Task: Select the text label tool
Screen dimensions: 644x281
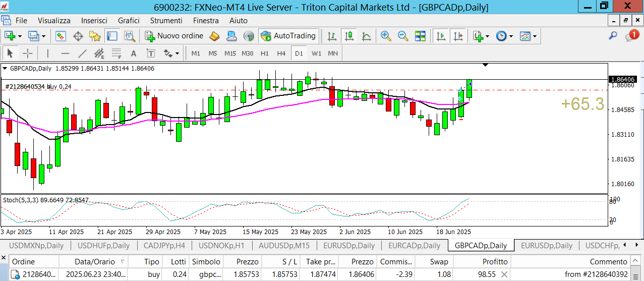Action: tap(150, 53)
